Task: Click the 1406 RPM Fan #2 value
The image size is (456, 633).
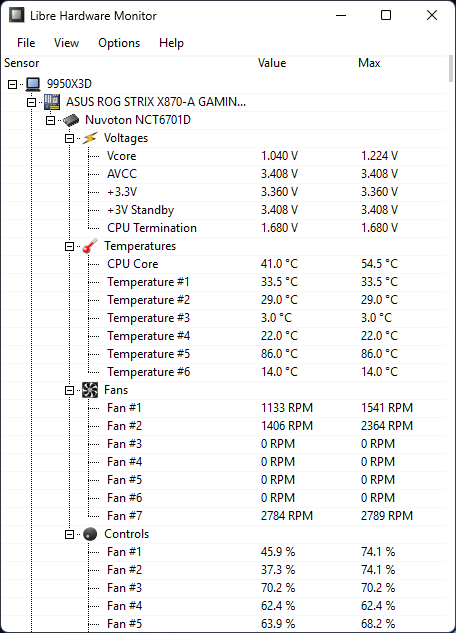Action: (287, 426)
